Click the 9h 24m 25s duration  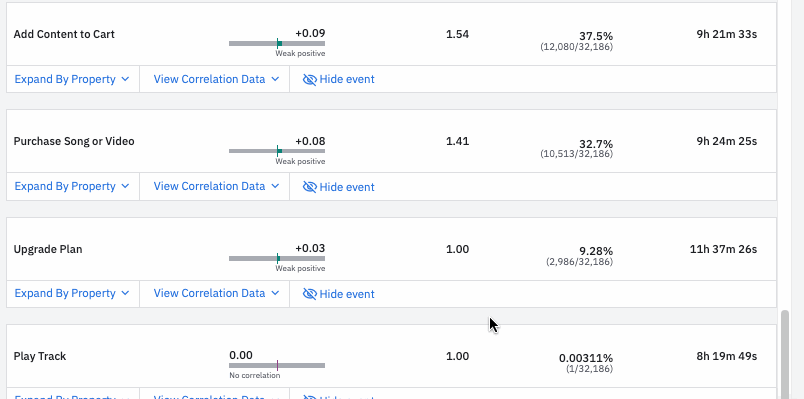(x=727, y=142)
